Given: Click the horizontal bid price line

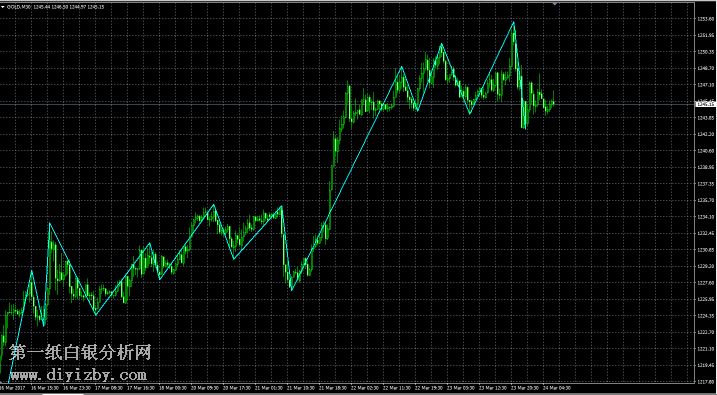Looking at the screenshot, I should click(x=348, y=104).
